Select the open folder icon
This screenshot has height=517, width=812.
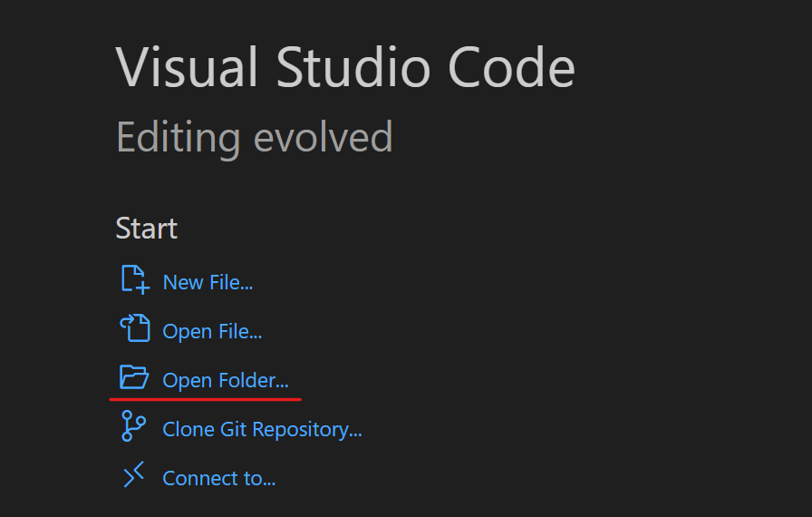point(134,376)
